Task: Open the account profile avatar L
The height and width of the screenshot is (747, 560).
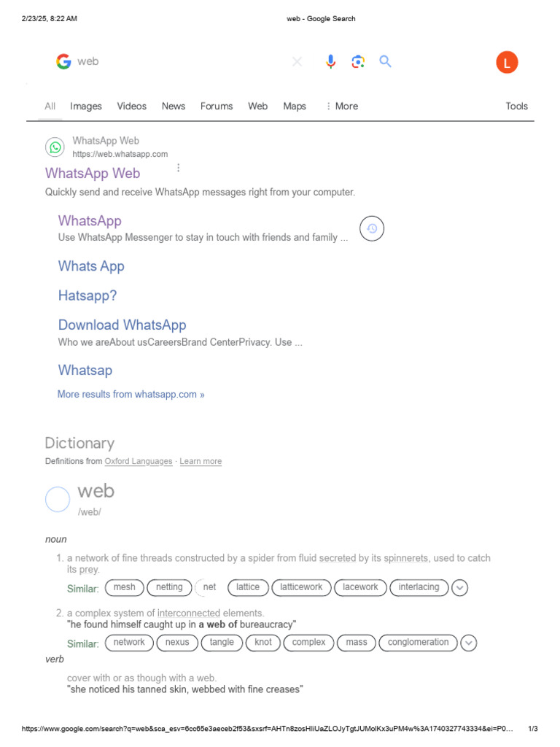Action: pyautogui.click(x=507, y=63)
